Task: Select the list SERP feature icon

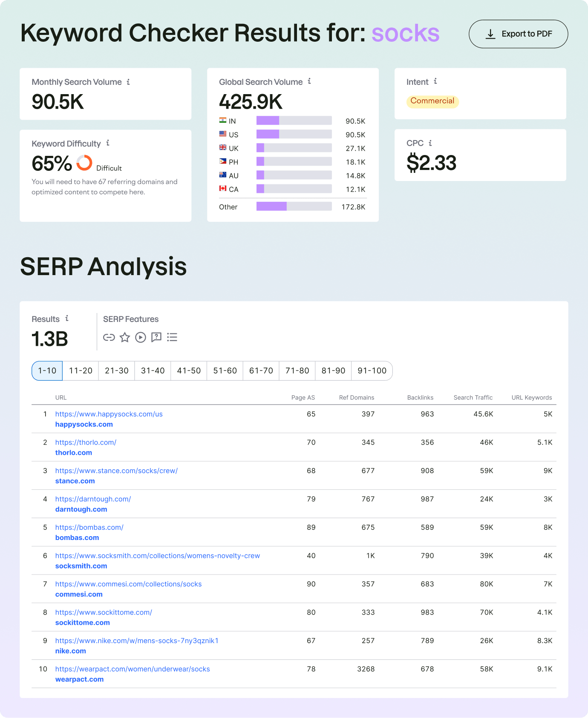Action: (172, 337)
